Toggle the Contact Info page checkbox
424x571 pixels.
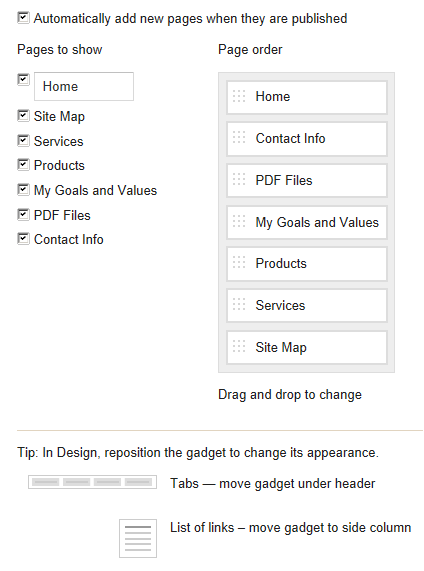[23, 239]
